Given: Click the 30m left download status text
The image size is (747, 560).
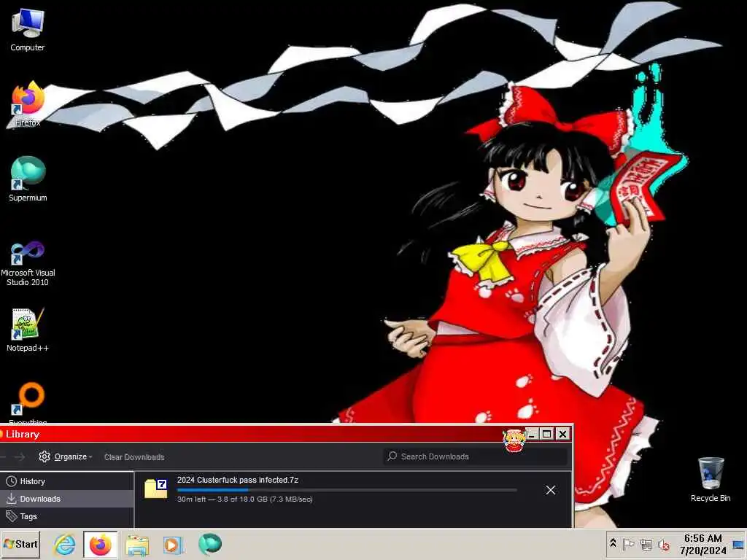Looking at the screenshot, I should [245, 499].
